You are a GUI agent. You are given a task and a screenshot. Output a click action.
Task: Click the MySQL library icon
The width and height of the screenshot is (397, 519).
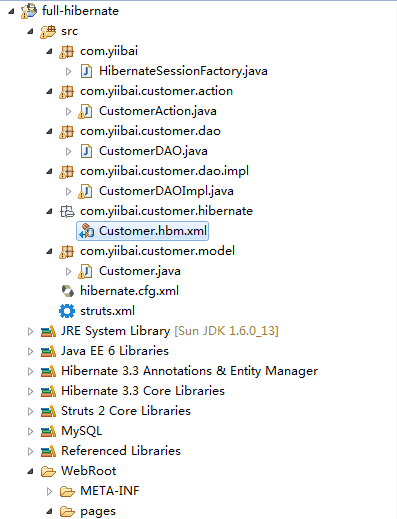(48, 431)
